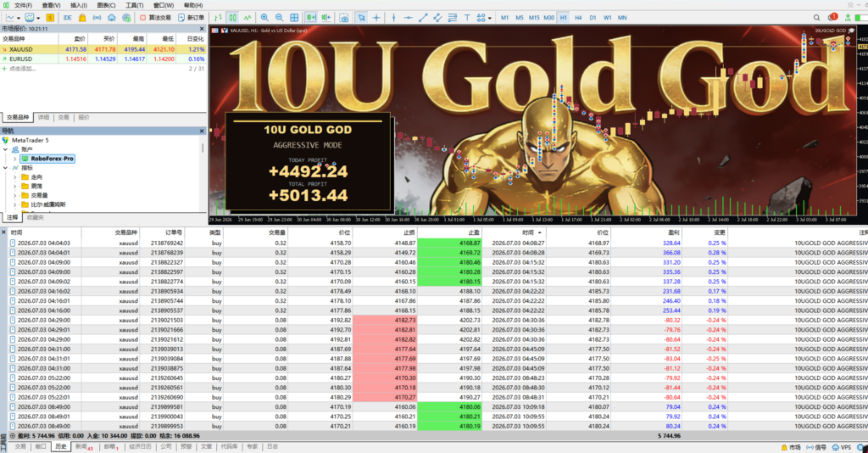Set timeframe to M15
Viewport: 868px width, 453px height.
(534, 18)
